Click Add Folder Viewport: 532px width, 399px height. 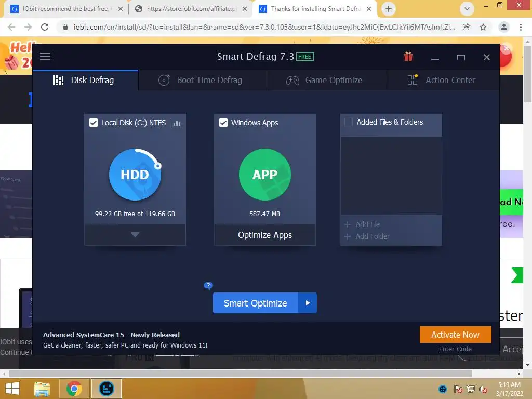(367, 236)
